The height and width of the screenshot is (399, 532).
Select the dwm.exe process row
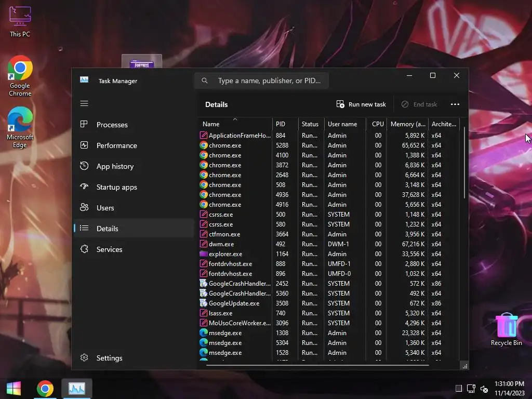click(329, 244)
